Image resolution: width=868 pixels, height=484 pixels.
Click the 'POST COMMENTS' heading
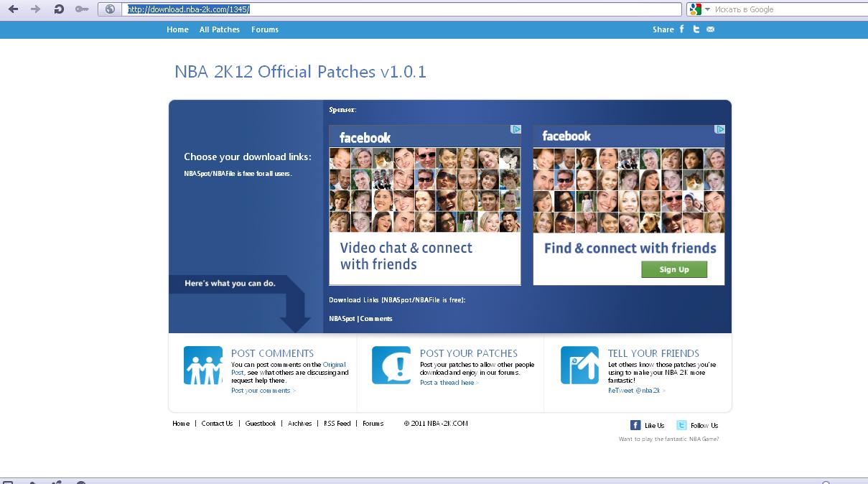[x=272, y=353]
